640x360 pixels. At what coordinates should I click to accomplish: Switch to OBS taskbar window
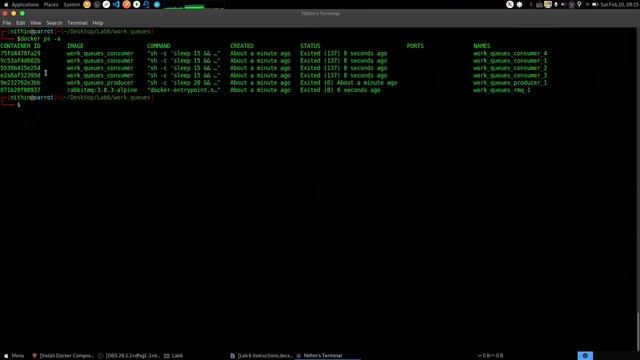click(x=129, y=356)
